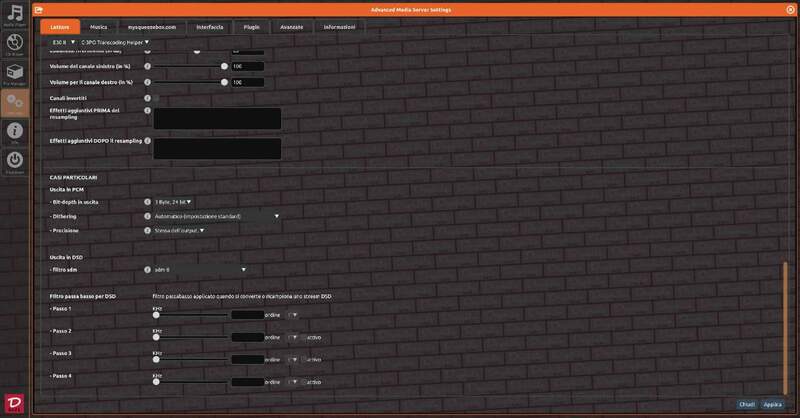Expand the Dithering dropdown
Viewport: 800px width, 418px height.
215,215
